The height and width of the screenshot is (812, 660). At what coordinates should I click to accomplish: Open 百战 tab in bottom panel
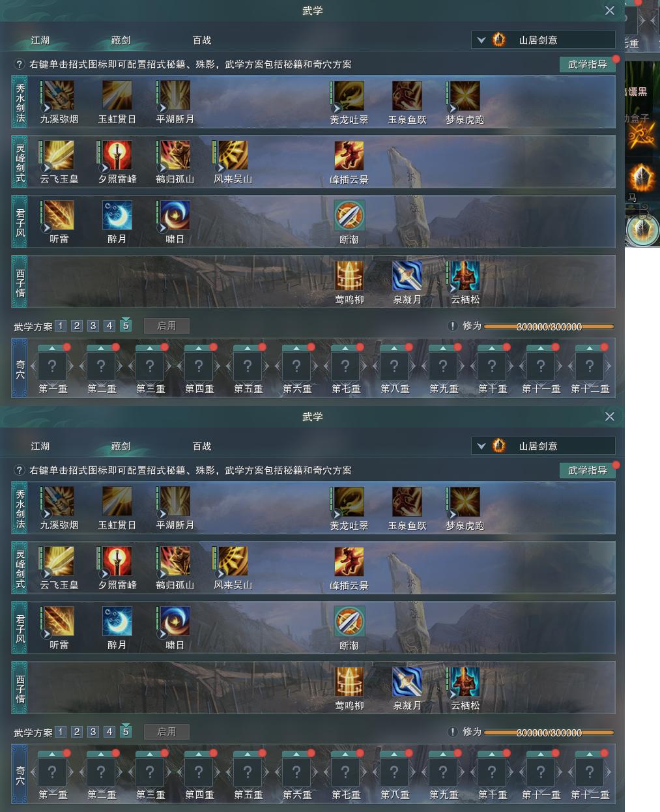coord(202,446)
